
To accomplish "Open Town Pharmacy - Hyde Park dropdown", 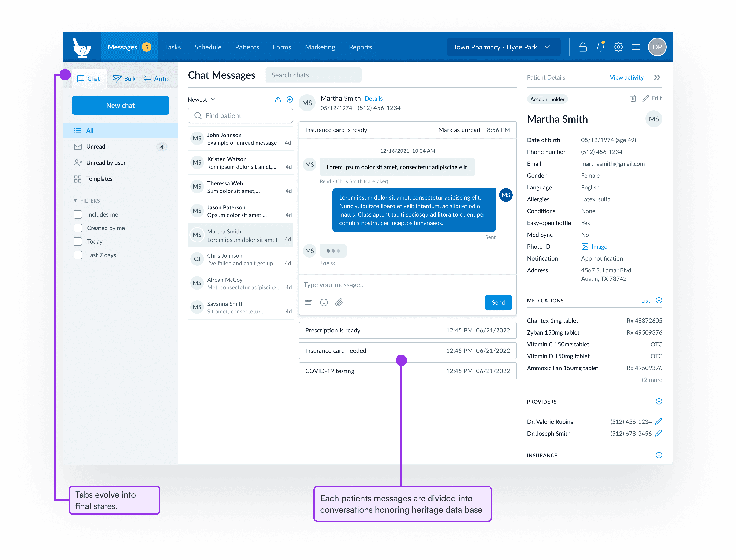I will 503,47.
